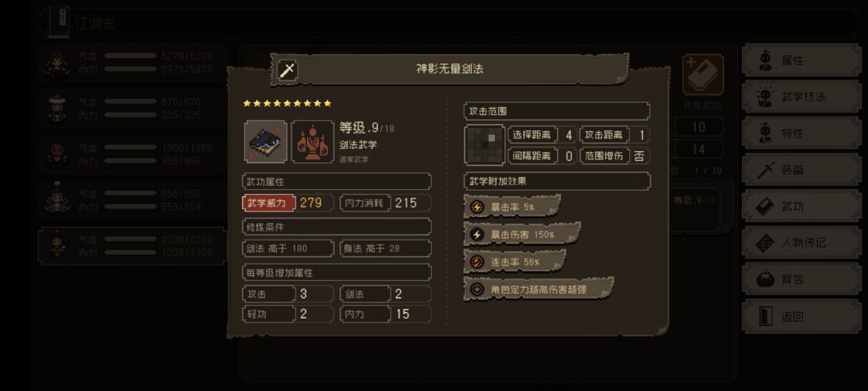Open the 武学技法 menu
The image size is (868, 391).
pyautogui.click(x=801, y=97)
